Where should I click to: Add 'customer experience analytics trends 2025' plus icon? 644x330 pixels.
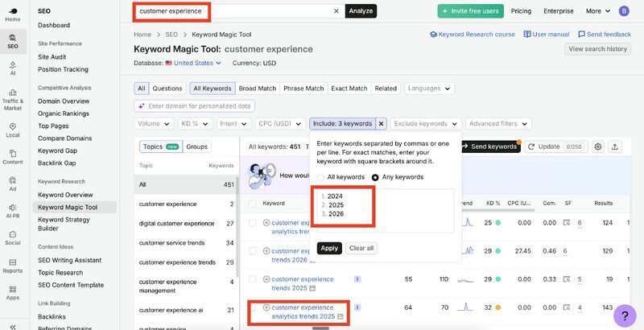click(x=266, y=307)
